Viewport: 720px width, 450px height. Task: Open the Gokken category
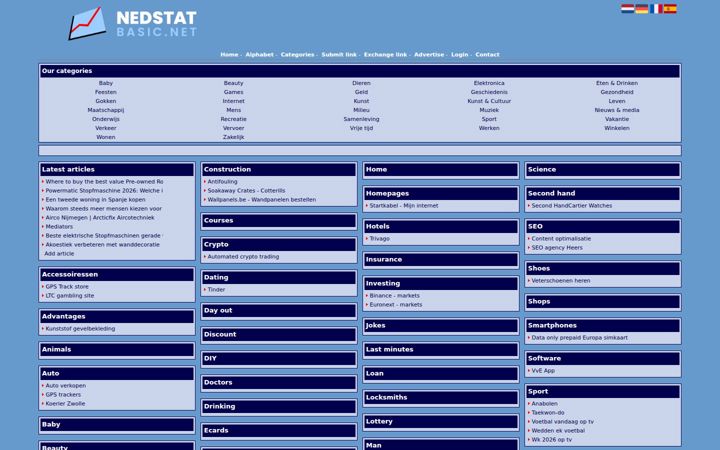tap(106, 101)
